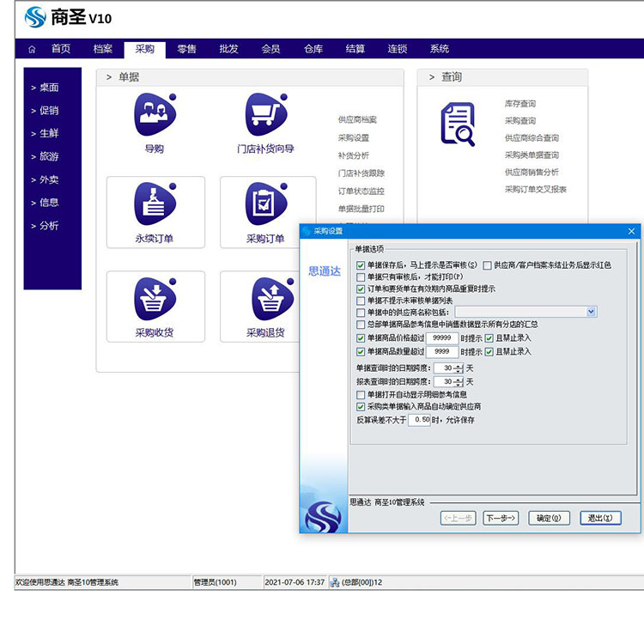The height and width of the screenshot is (644, 644).
Task: Switch to the 首页 tab
Action: (61, 49)
